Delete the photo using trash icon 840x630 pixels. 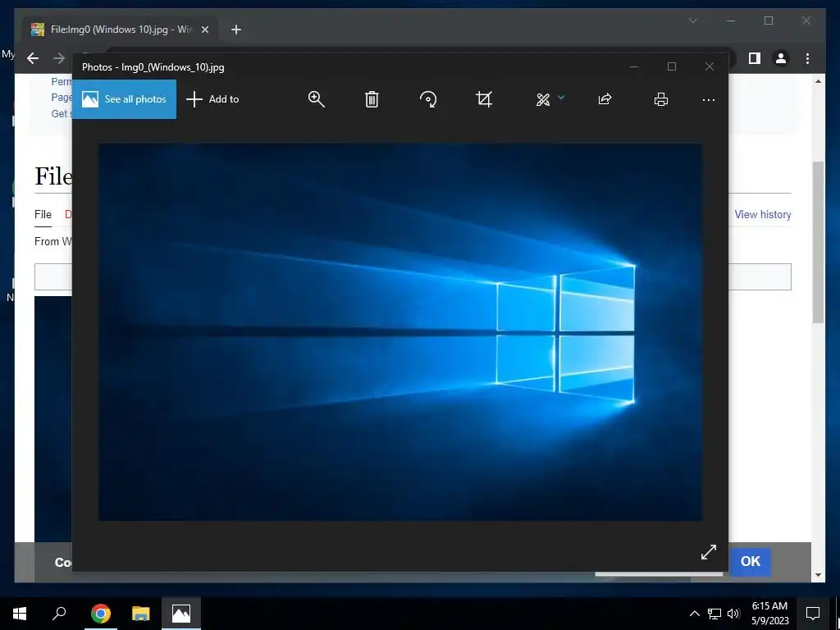tap(372, 99)
